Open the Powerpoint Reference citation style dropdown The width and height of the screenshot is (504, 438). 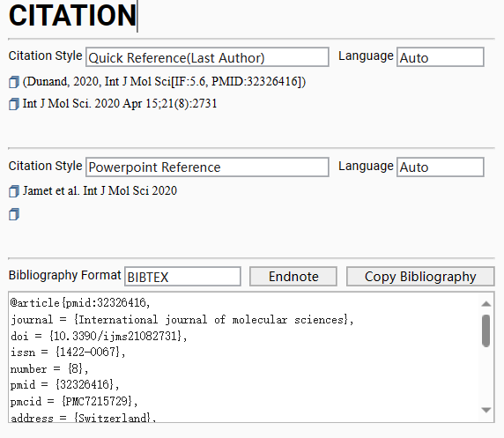207,167
